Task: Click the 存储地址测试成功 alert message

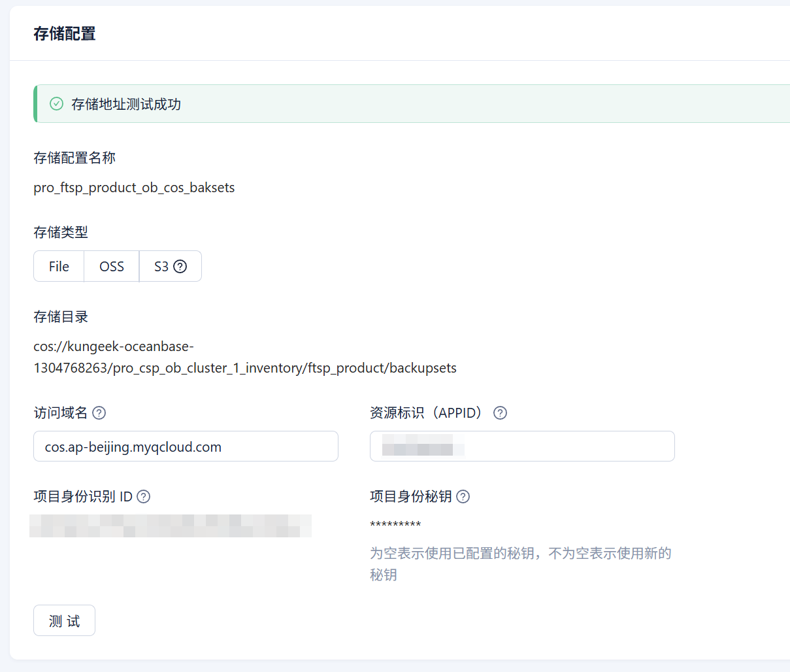Action: point(126,104)
